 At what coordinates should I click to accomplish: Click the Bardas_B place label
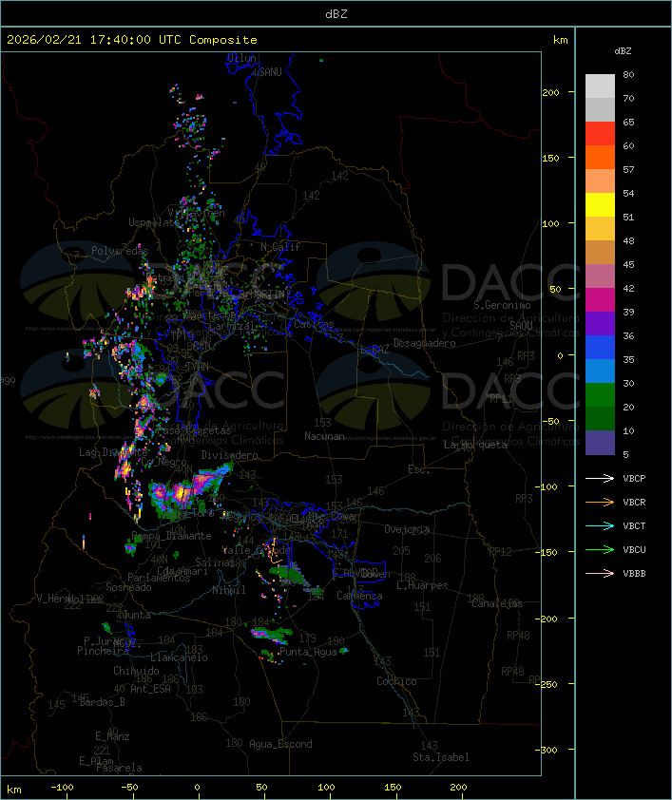102,702
